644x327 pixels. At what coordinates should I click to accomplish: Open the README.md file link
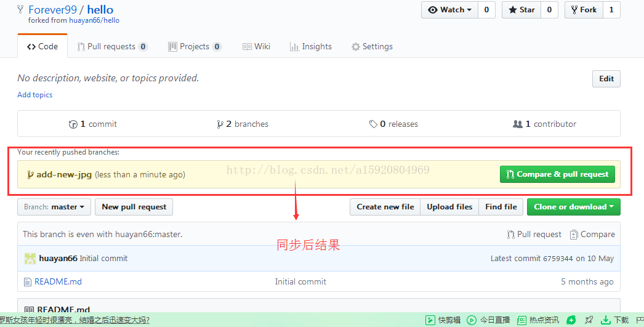click(x=58, y=282)
